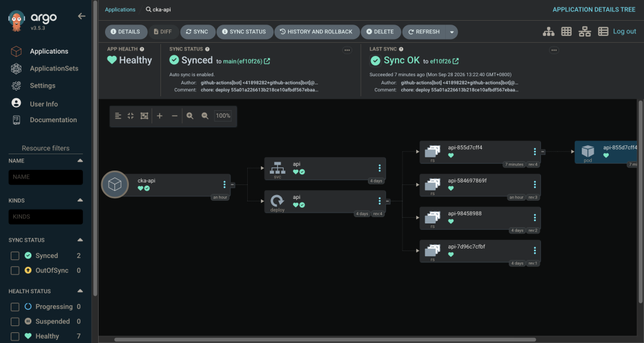Click the minus collapse-all icon
Viewport: 644px width, 343px height.
(175, 116)
